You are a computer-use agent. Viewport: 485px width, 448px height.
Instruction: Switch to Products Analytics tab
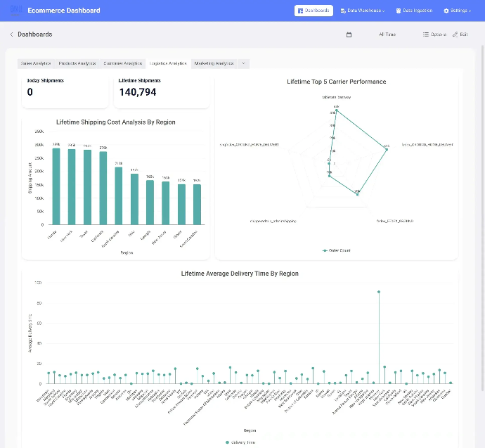click(x=77, y=63)
